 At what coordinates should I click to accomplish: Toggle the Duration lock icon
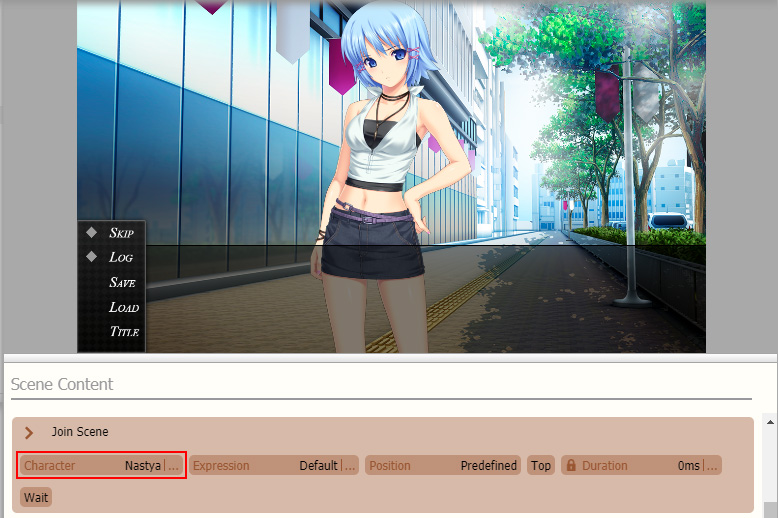pyautogui.click(x=571, y=465)
